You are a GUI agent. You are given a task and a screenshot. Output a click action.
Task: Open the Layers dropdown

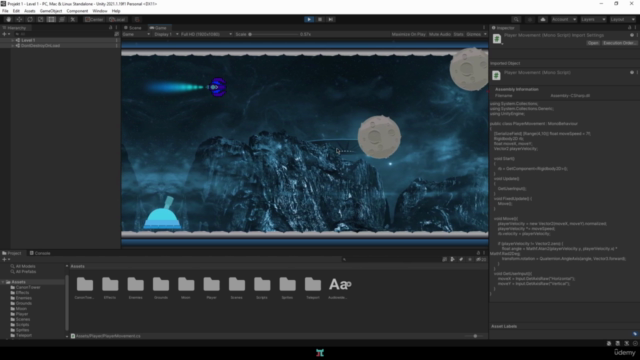(x=593, y=19)
